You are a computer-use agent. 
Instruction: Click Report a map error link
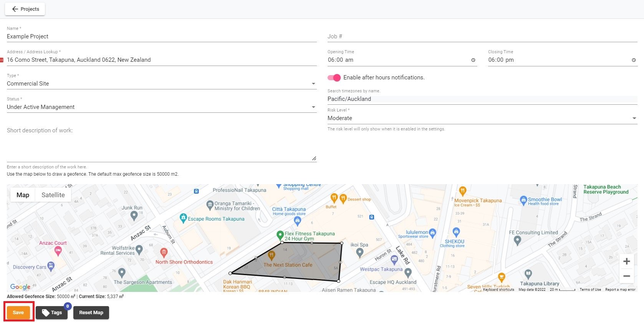tap(620, 290)
